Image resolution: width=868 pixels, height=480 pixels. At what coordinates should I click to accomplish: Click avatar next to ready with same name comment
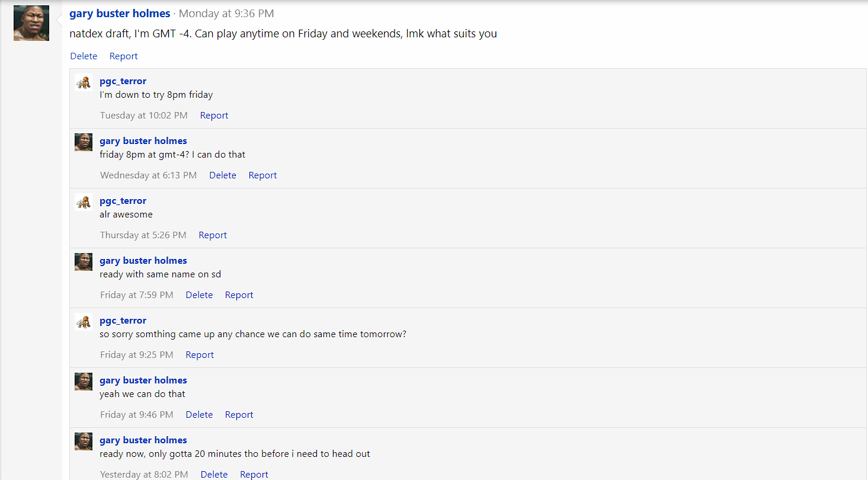[x=84, y=261]
